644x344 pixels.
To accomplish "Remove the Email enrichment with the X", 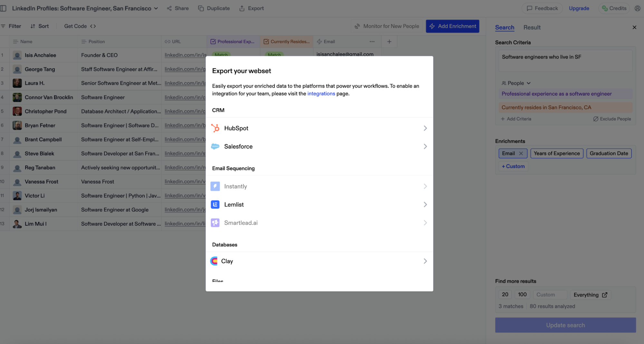I will [x=521, y=153].
